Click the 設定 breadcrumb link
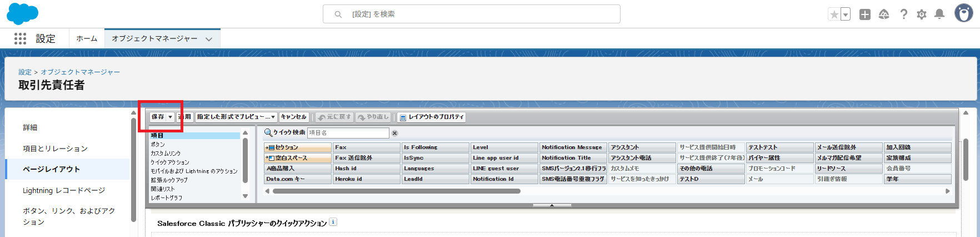 pos(24,72)
